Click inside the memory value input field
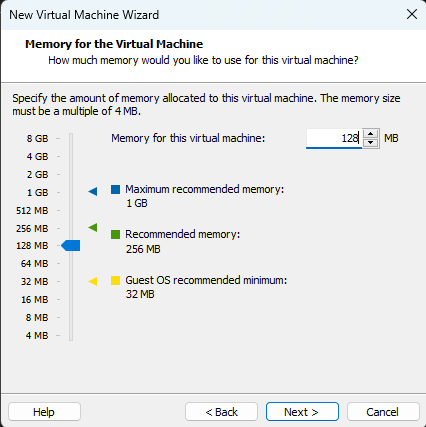Image resolution: width=426 pixels, height=427 pixels. pos(334,138)
